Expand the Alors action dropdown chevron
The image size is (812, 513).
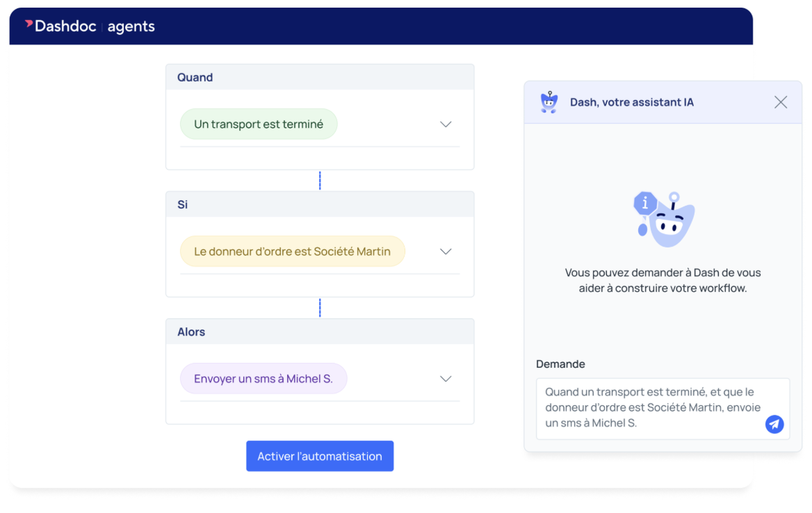click(446, 379)
